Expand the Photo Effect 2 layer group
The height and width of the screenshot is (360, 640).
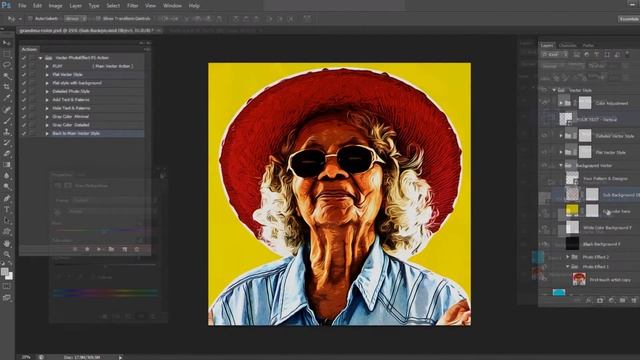[567, 257]
